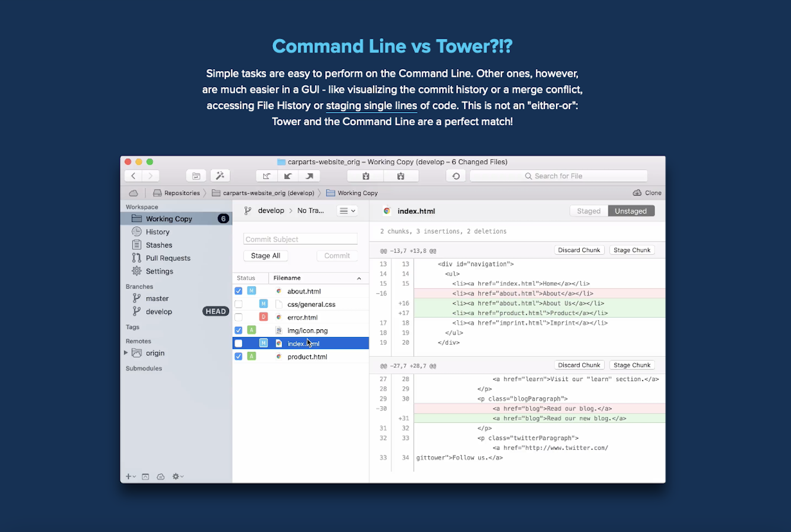Click the blue M status badge for css/general.css
Viewport: 791px width, 532px height.
click(263, 304)
